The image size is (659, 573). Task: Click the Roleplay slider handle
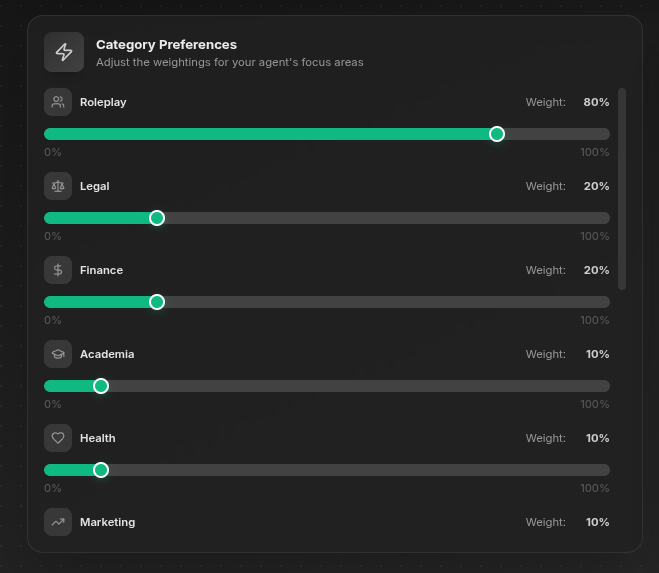497,134
